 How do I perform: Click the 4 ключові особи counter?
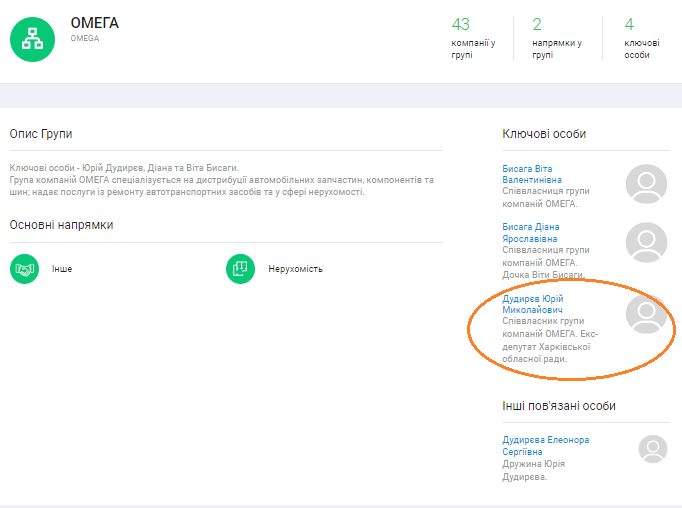click(641, 38)
